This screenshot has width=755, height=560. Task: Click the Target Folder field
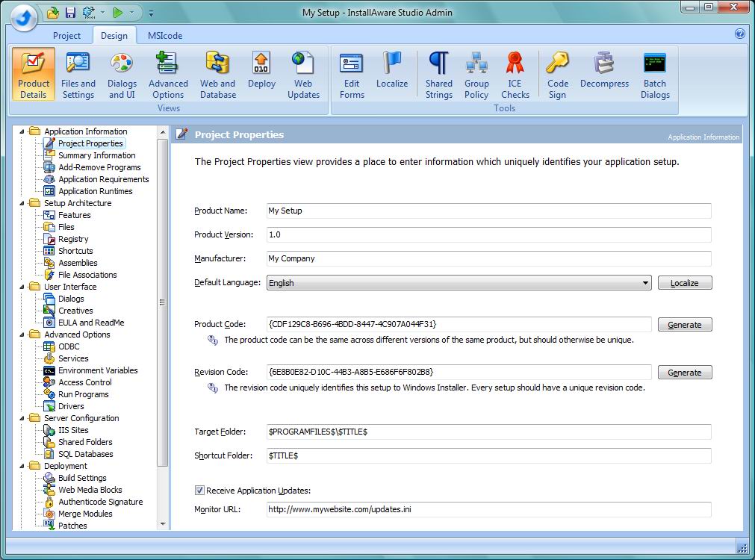[x=488, y=432]
